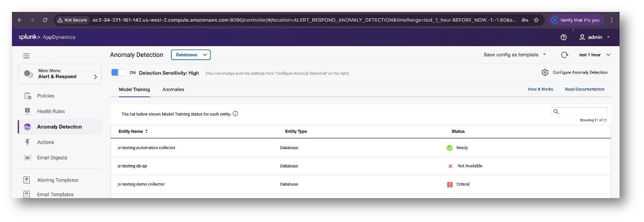Open the last 1 hour time range dropdown
The width and height of the screenshot is (644, 222).
coord(595,55)
